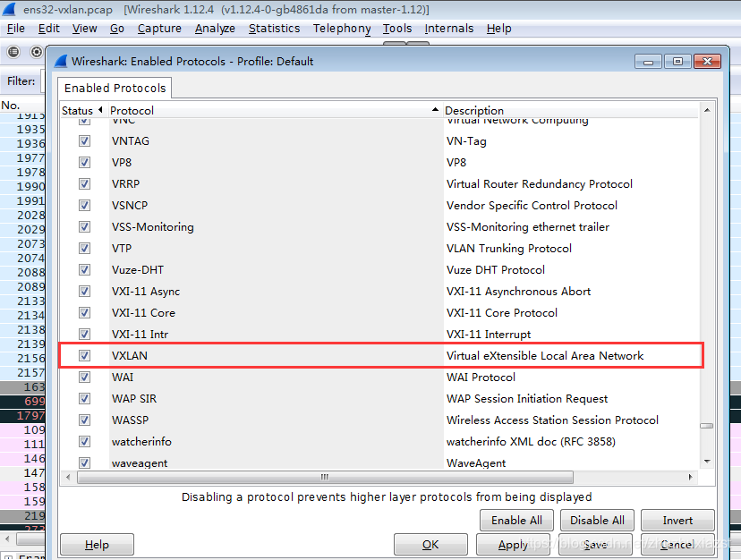Image resolution: width=741 pixels, height=560 pixels.
Task: Click 'Virtual Router Redundancy Protocol' description
Action: coord(540,183)
